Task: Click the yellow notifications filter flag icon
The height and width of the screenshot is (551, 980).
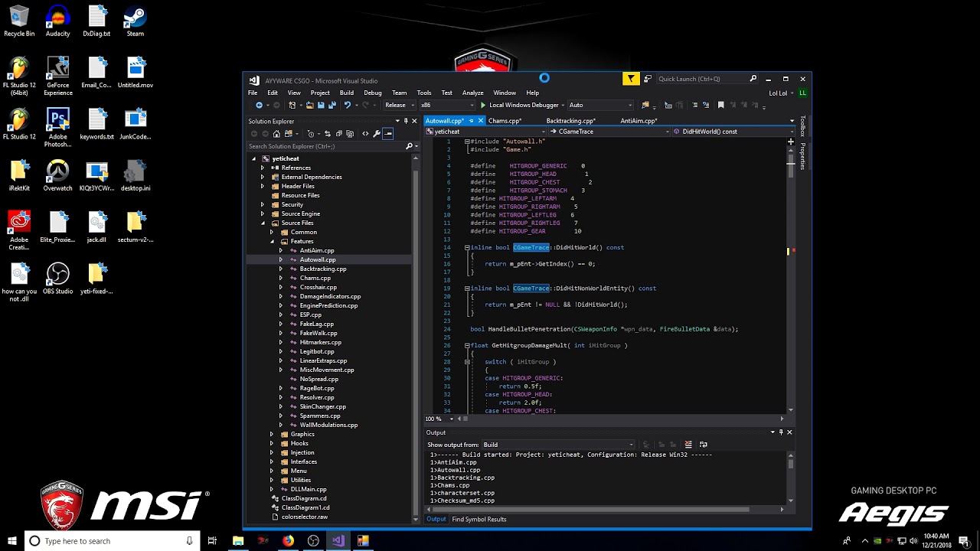Action: (x=631, y=78)
